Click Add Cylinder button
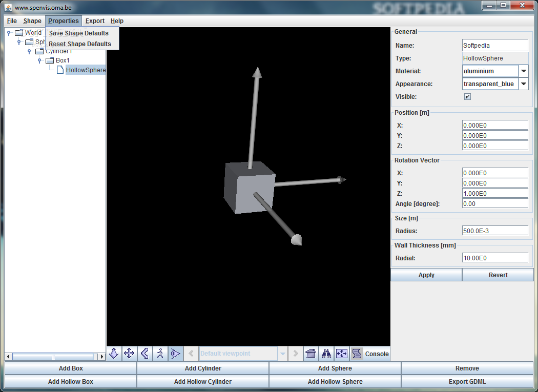Viewport: 538px width, 392px height. [x=203, y=368]
